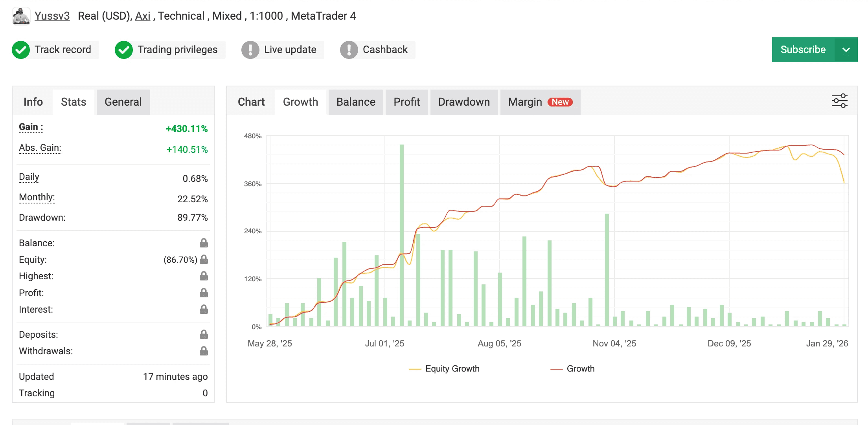Toggle the red Growth legend series
Screen dimensions: 868x425
[x=580, y=368]
